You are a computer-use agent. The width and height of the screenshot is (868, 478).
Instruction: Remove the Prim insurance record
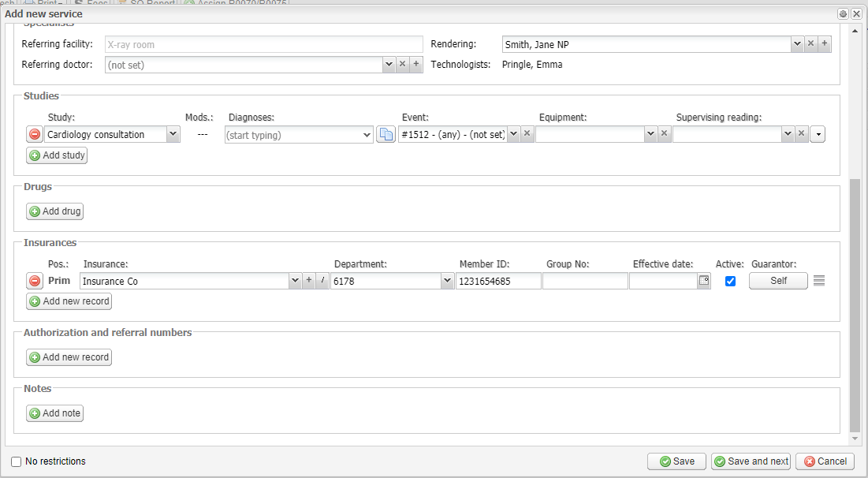pos(35,281)
